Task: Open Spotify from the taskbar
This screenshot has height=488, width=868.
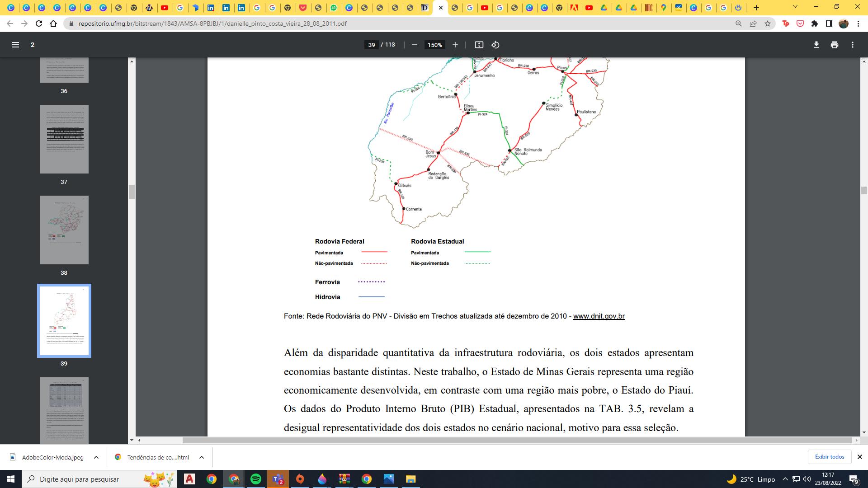Action: [256, 479]
